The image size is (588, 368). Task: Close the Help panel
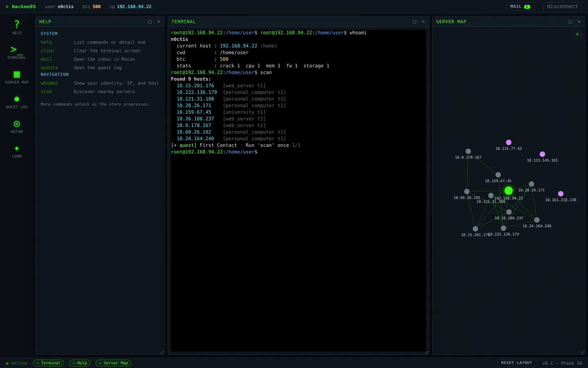[159, 22]
